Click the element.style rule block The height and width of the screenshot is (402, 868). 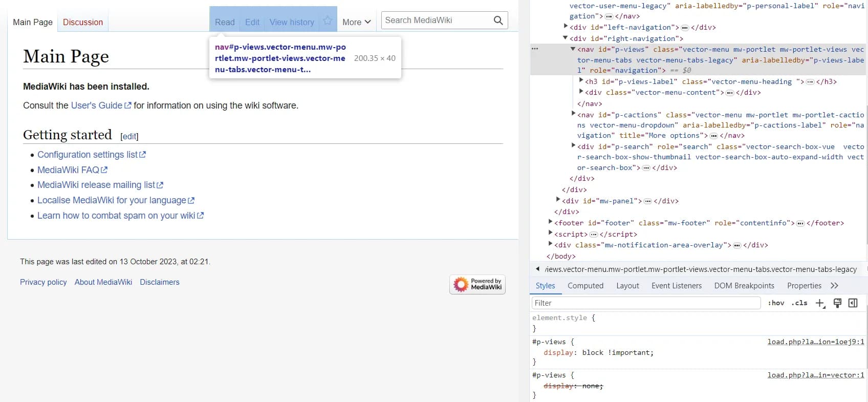point(699,323)
